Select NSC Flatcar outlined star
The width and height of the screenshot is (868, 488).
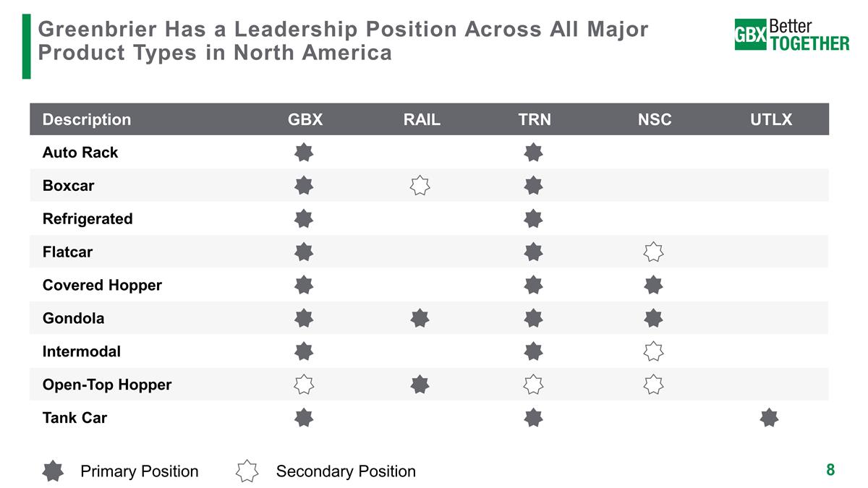[653, 252]
